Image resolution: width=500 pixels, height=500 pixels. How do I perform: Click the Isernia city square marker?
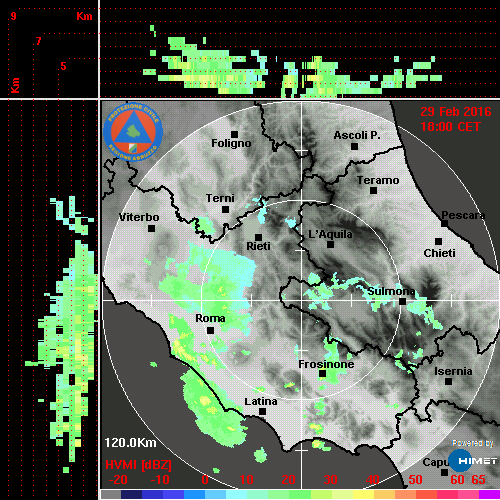tap(449, 381)
